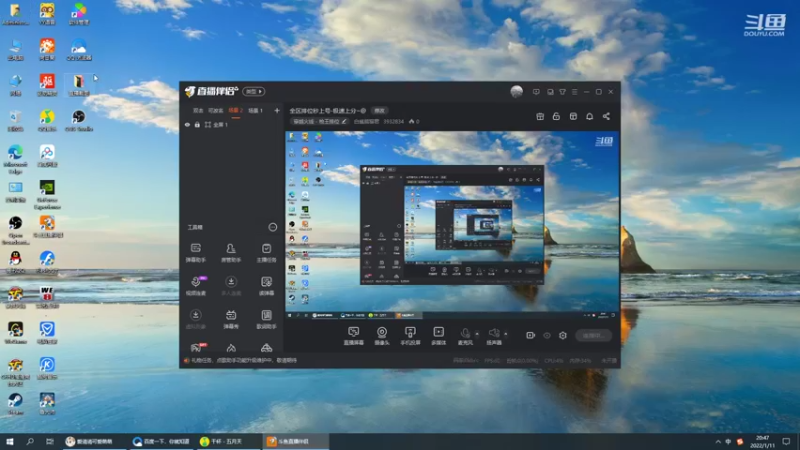Click the 修改 button beside stream title
The width and height of the screenshot is (800, 450).
click(380, 110)
